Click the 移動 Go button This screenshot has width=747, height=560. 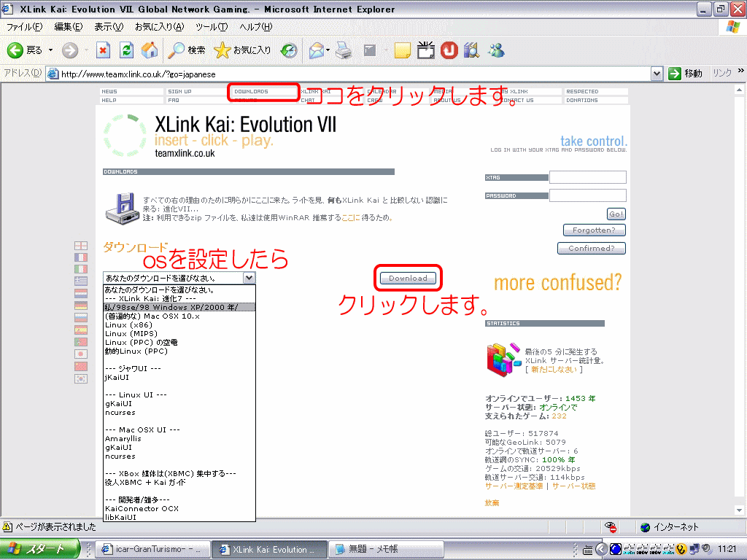click(686, 74)
